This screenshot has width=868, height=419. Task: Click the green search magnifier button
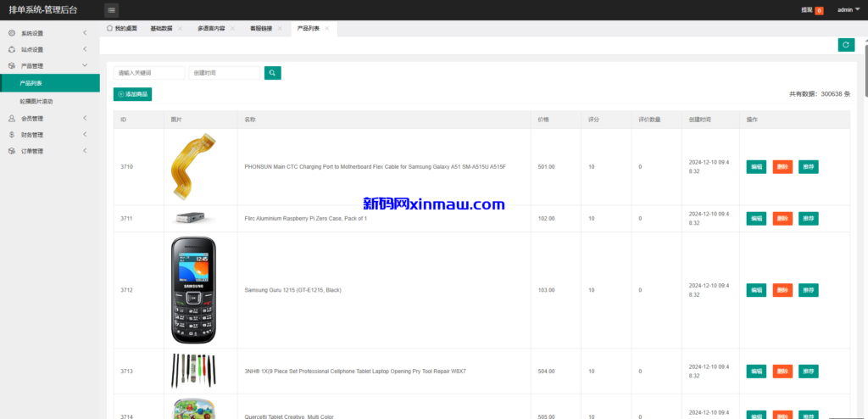272,73
